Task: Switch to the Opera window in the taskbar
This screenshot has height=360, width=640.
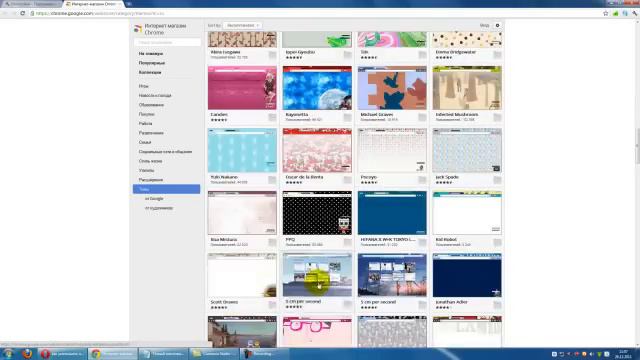Action: 62,353
